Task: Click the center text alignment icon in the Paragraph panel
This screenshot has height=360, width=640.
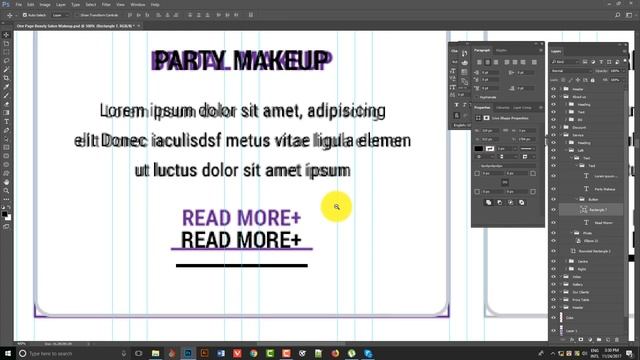Action: (487, 62)
